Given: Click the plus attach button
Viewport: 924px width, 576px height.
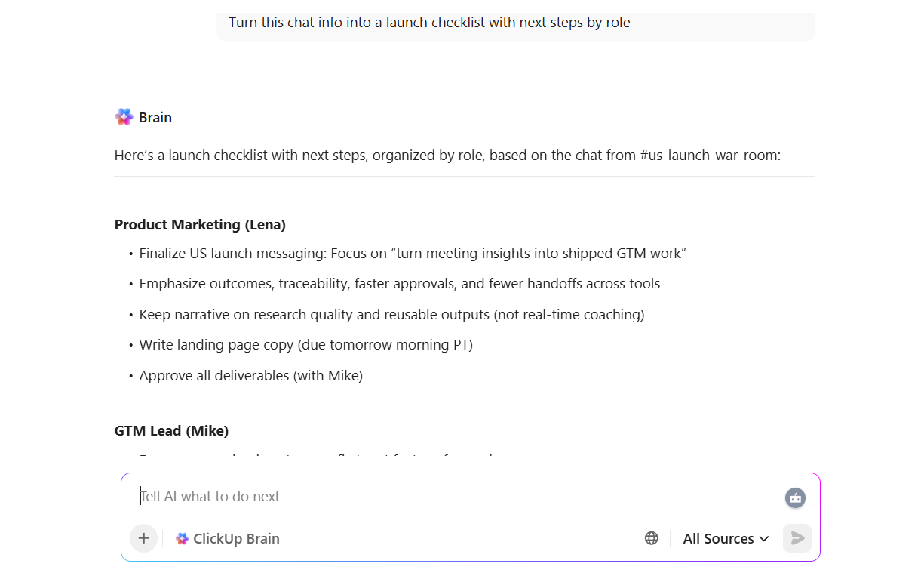Looking at the screenshot, I should [x=143, y=538].
